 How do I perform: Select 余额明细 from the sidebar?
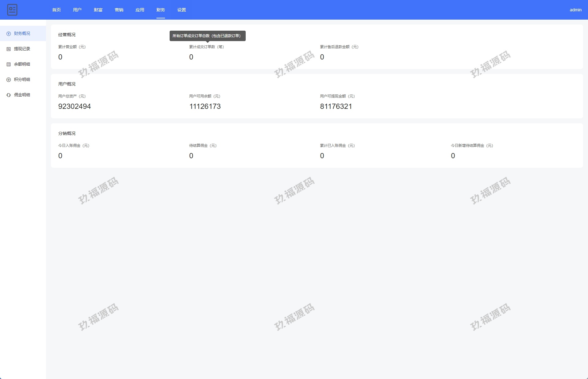pyautogui.click(x=22, y=64)
